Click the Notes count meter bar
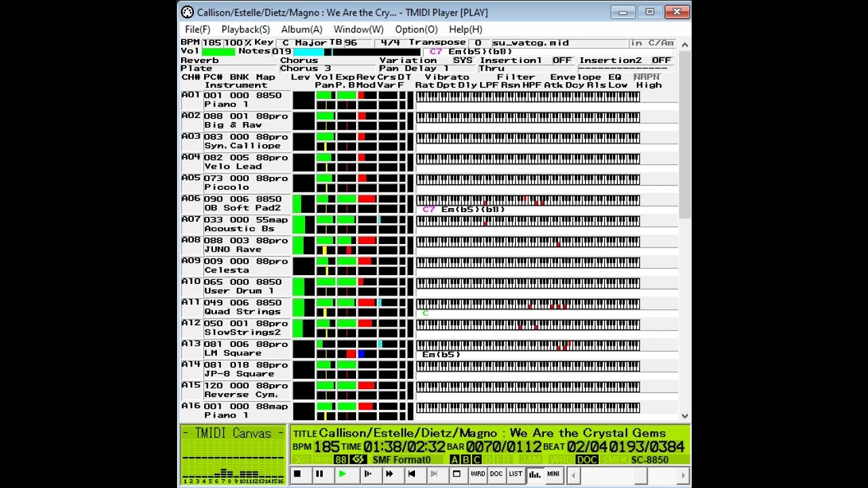Screen dimensions: 868x488 [x=356, y=52]
